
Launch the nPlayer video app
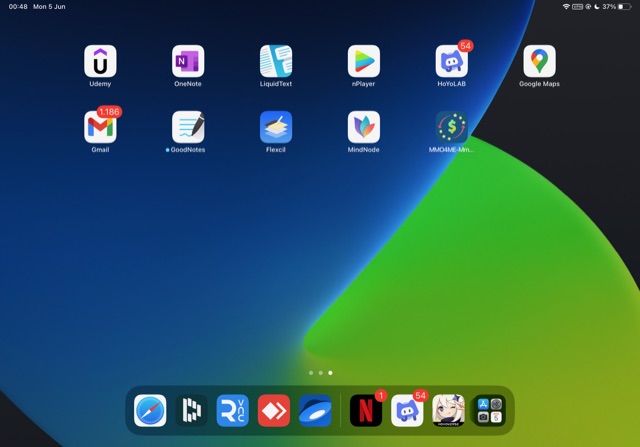coord(364,61)
